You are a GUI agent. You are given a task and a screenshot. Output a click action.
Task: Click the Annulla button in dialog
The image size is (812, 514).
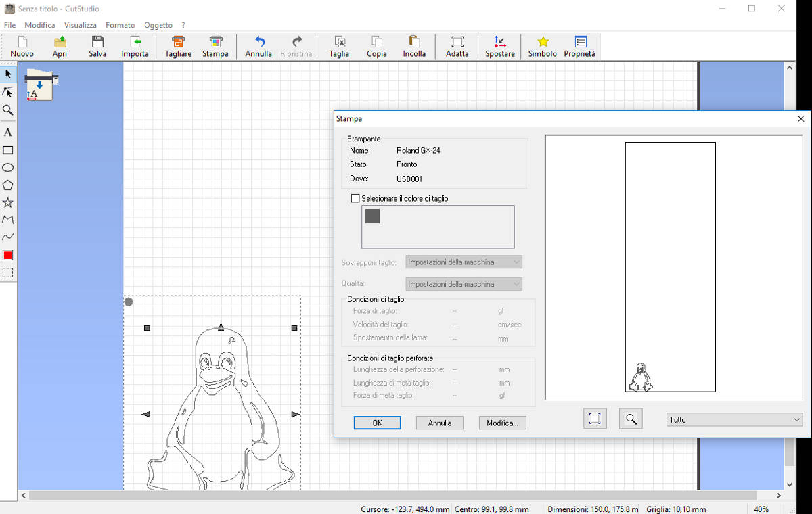pos(440,423)
